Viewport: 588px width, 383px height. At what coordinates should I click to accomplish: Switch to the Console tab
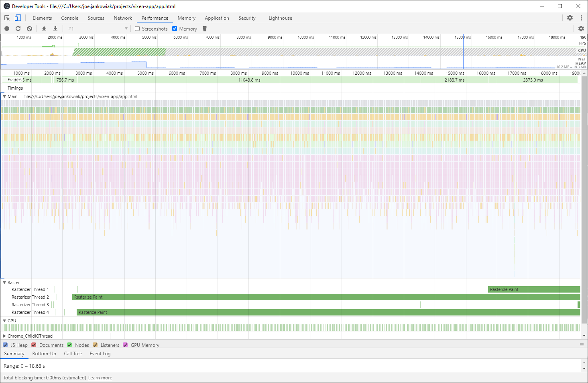coord(70,18)
